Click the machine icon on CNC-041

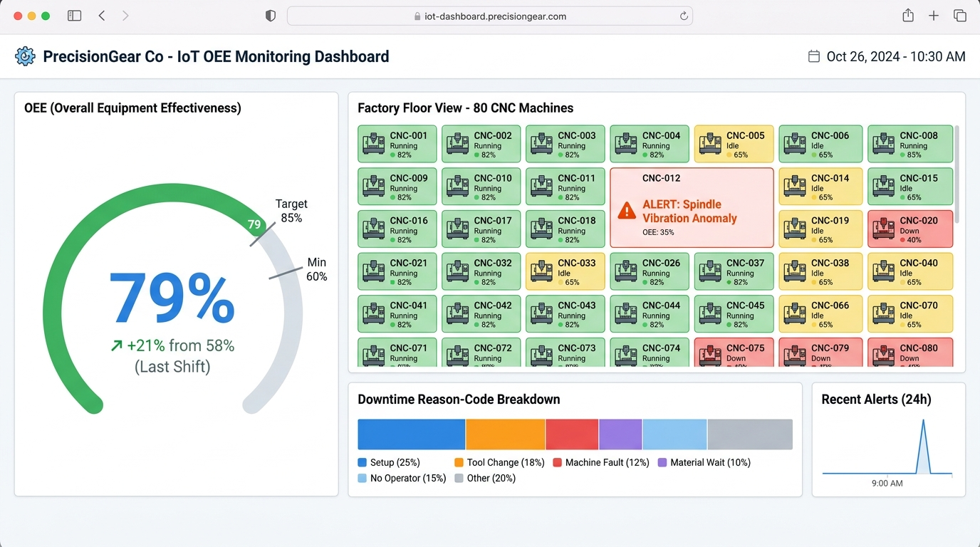click(x=374, y=315)
